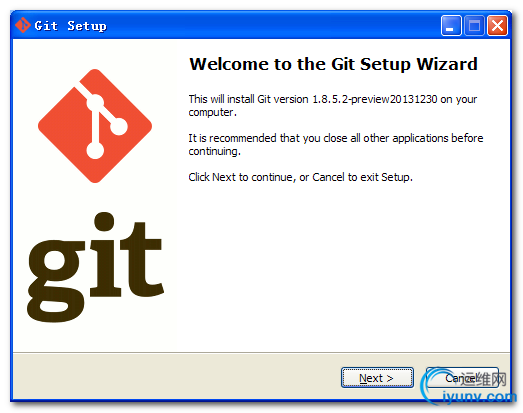Click the close all other applications recommendation text

point(336,144)
